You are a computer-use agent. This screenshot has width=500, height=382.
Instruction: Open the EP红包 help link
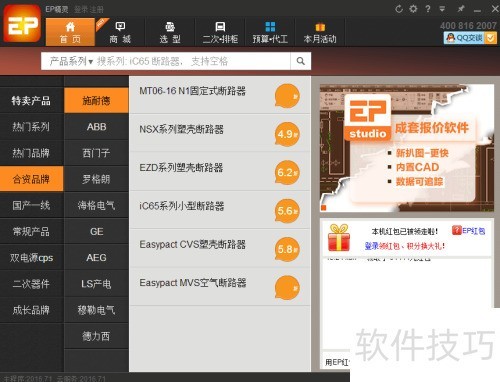click(x=469, y=231)
